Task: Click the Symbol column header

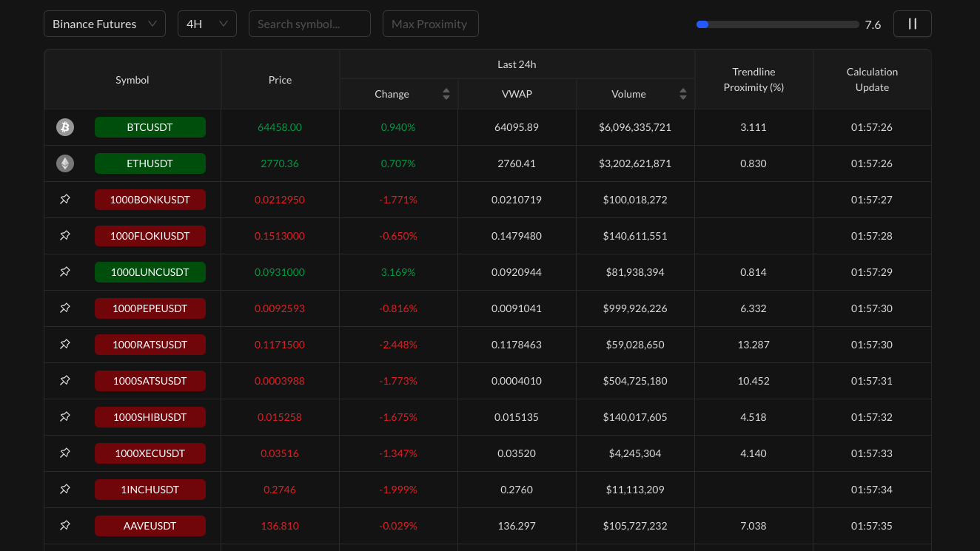Action: pyautogui.click(x=132, y=80)
